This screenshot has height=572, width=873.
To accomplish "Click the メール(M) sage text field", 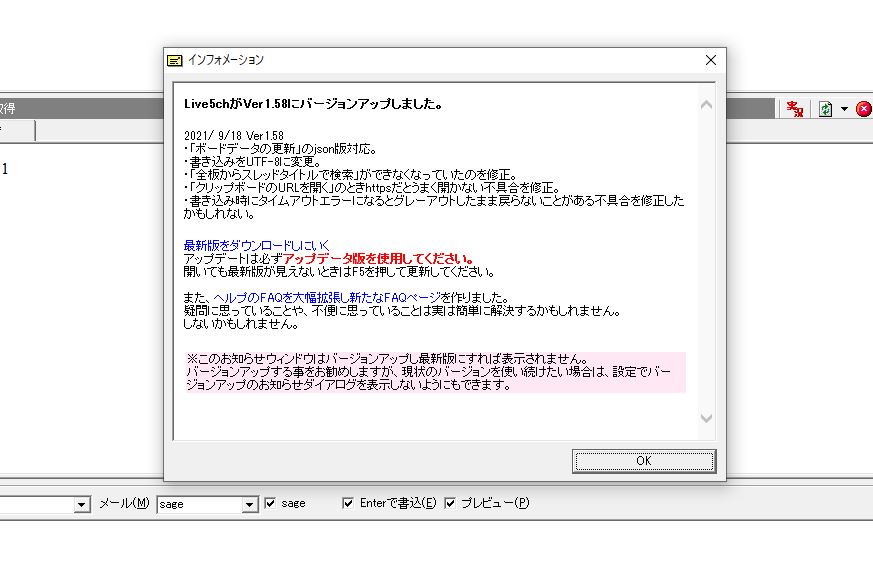I will 200,504.
